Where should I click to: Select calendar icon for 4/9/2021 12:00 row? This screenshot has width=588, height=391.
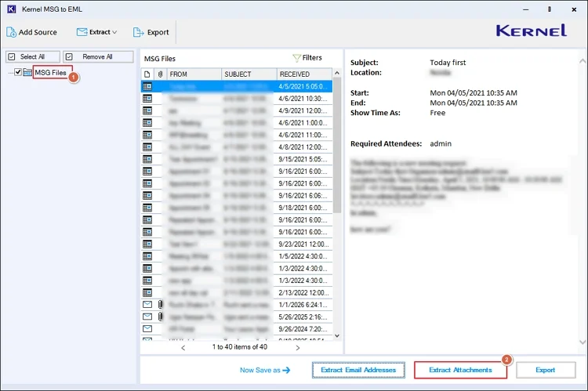pos(147,110)
